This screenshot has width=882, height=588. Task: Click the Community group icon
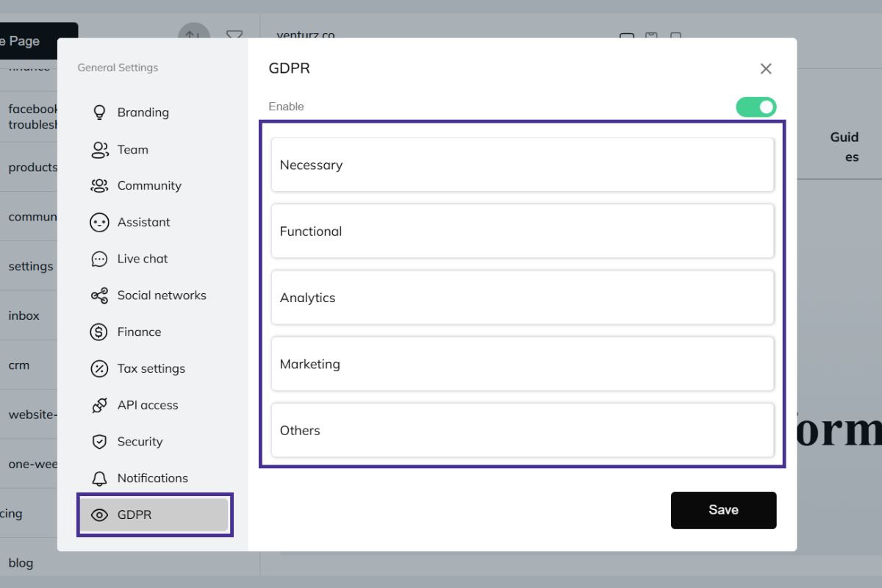tap(99, 186)
